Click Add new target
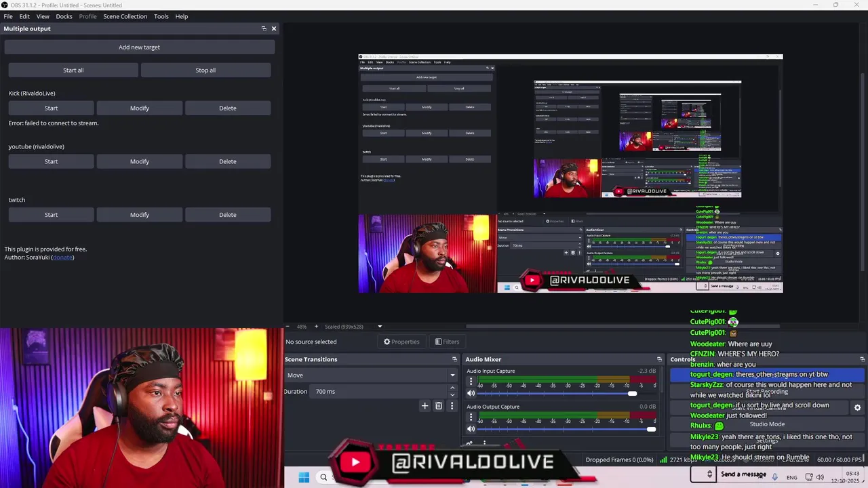This screenshot has width=868, height=488. pos(139,47)
